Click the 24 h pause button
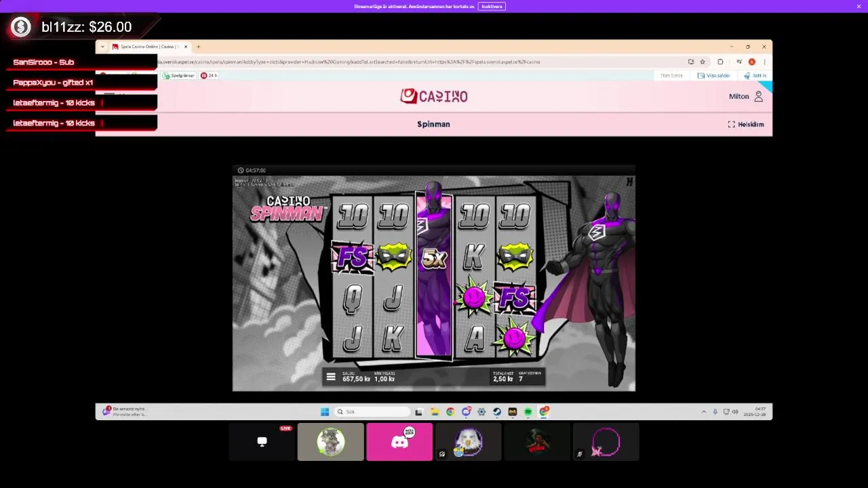The image size is (868, 488). [x=209, y=75]
